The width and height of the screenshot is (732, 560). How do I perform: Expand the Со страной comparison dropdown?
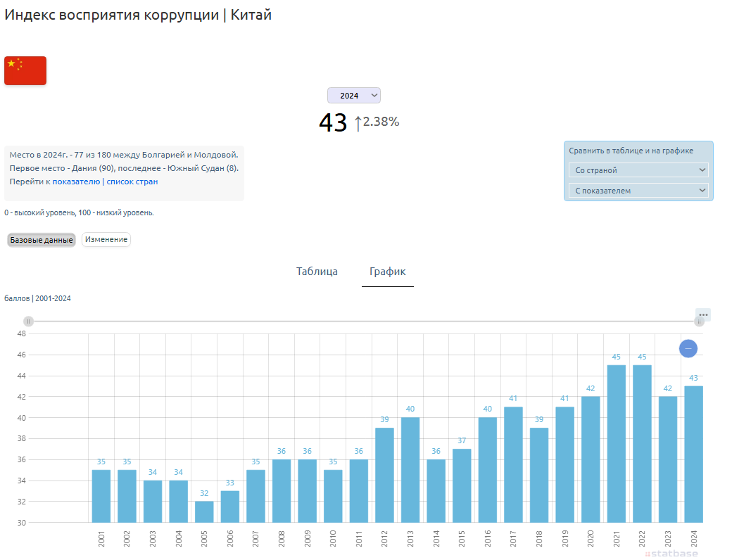[638, 170]
